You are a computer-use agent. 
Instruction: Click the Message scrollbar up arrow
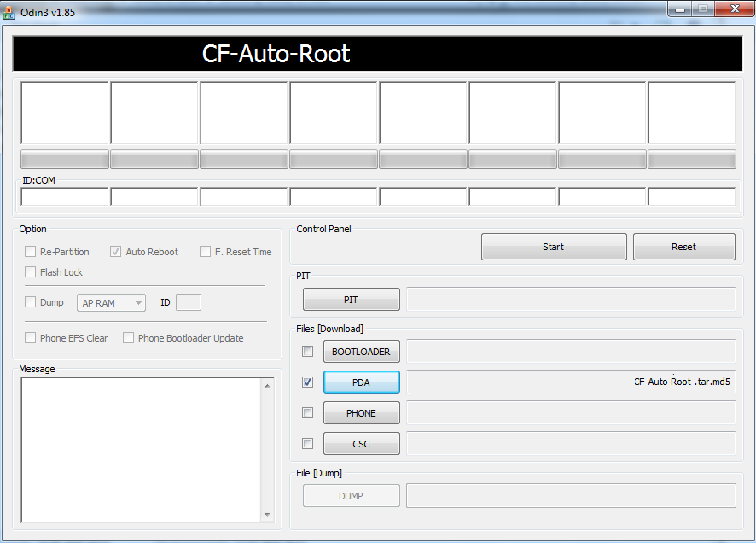268,386
